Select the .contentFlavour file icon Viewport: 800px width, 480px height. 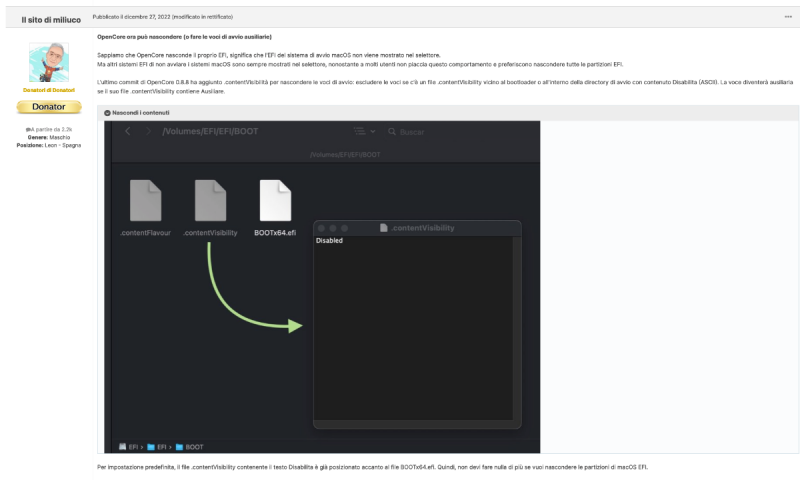145,200
